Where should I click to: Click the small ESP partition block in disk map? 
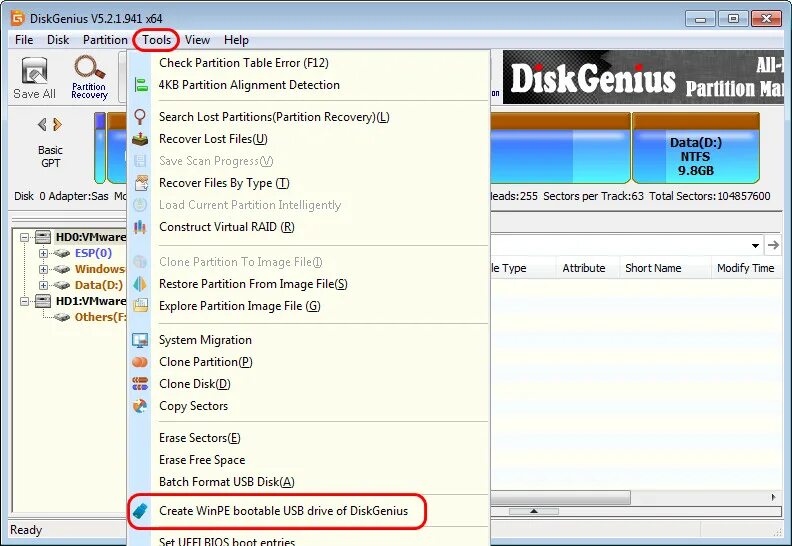(100, 147)
